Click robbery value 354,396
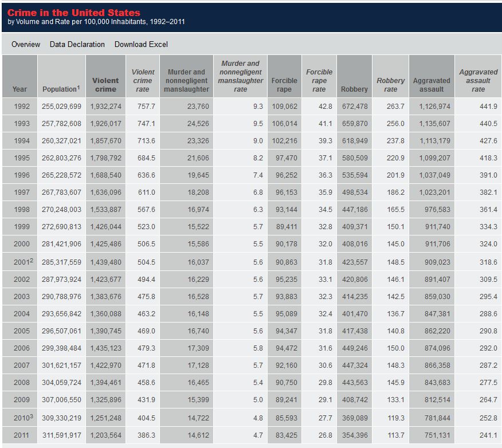 tap(355, 435)
